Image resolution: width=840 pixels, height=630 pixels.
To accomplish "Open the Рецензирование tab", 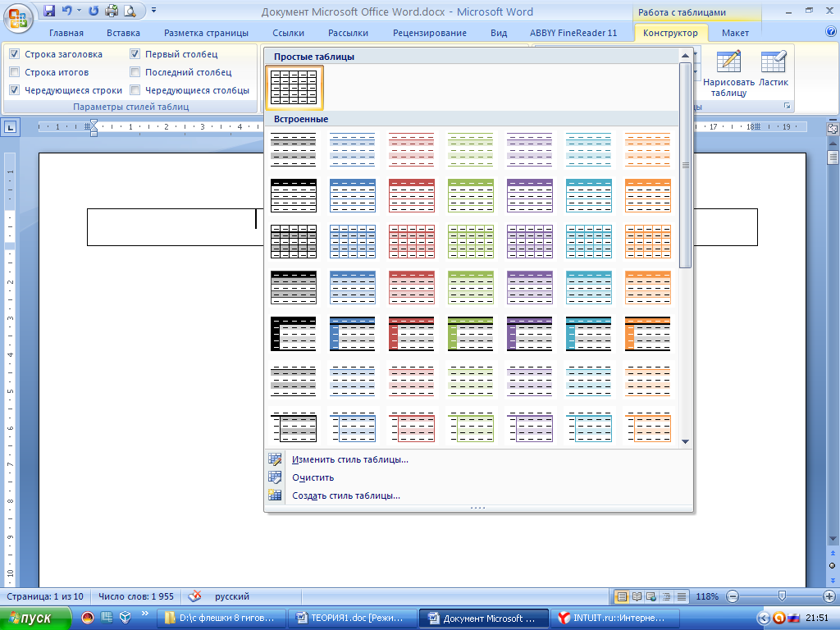I will tap(430, 33).
